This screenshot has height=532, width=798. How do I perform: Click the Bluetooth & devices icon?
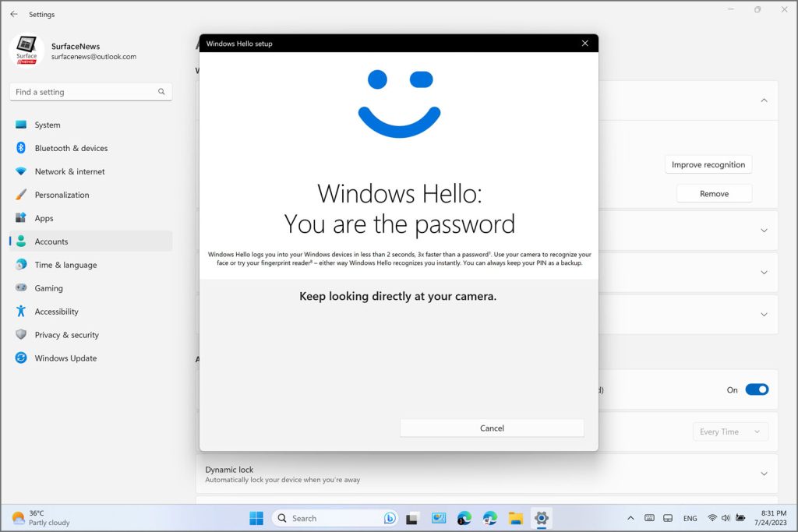(21, 148)
